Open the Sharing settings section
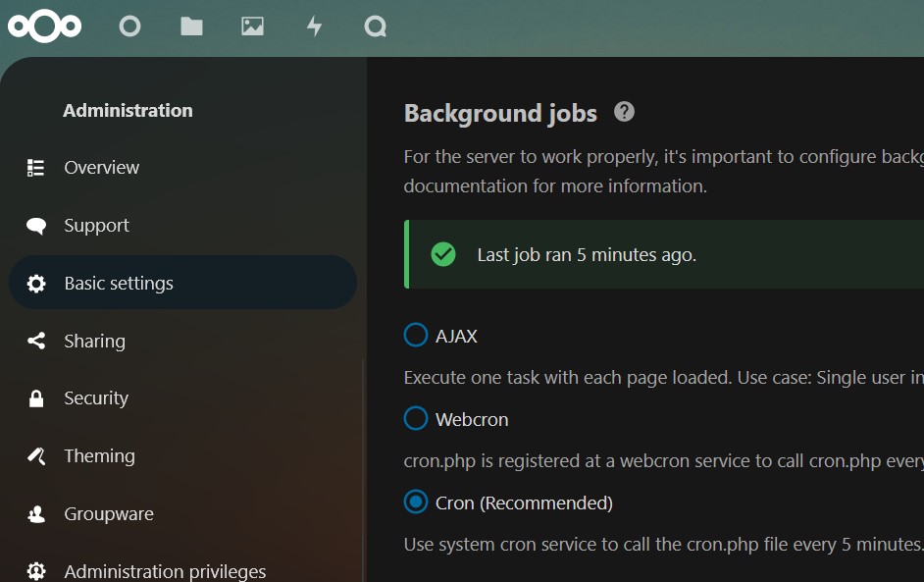 [182, 341]
